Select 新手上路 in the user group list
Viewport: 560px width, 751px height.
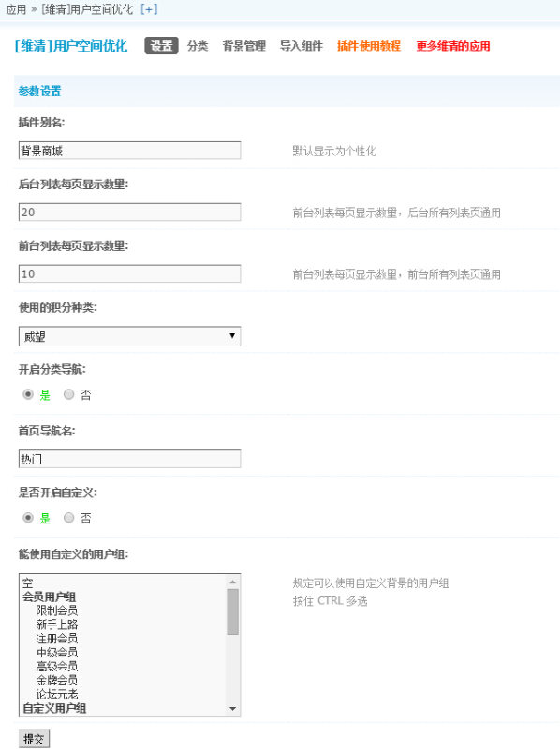coord(56,625)
